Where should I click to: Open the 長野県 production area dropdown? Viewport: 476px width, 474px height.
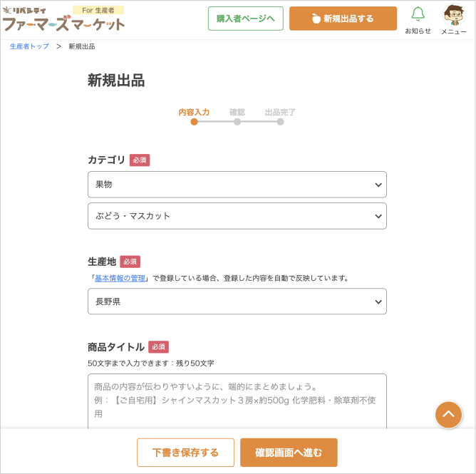pos(237,302)
